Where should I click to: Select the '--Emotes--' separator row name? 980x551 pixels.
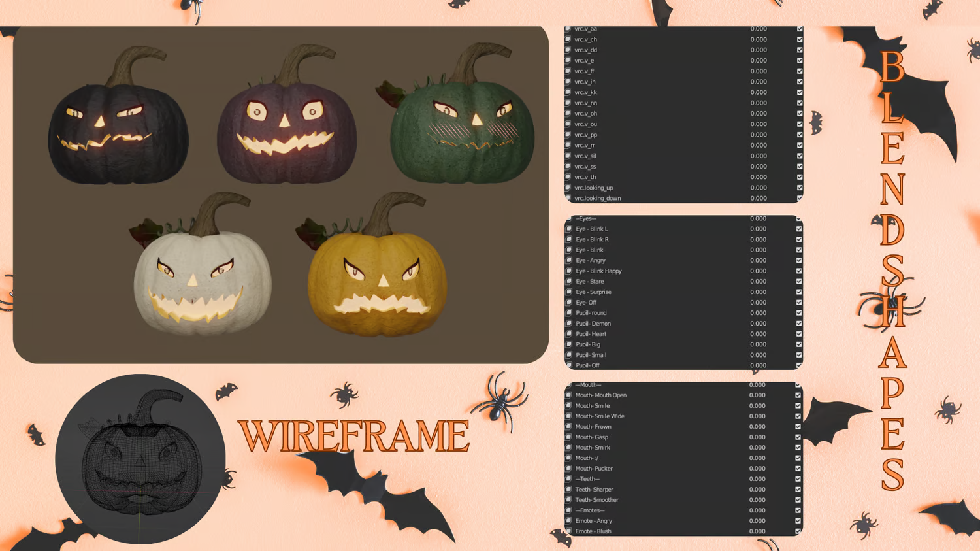(x=590, y=510)
